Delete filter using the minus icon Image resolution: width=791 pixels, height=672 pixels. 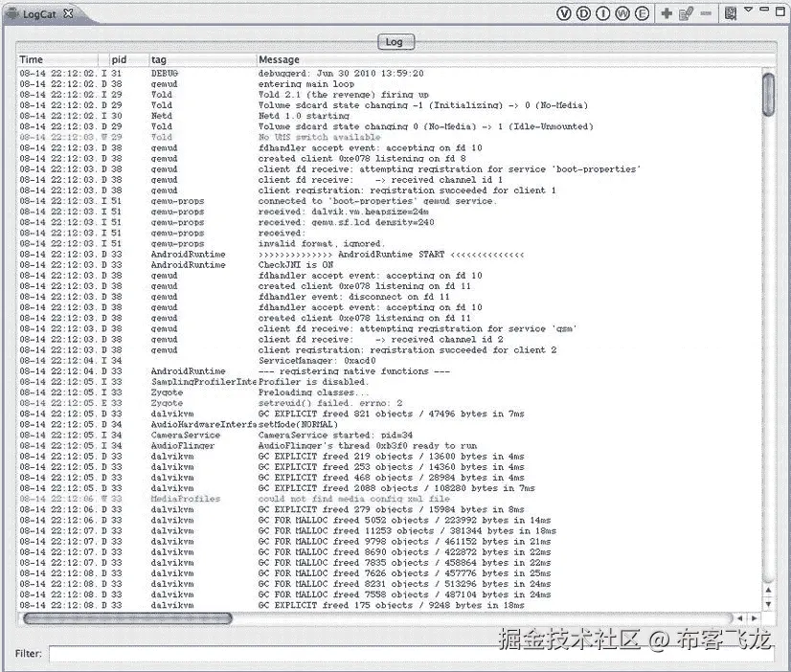click(x=707, y=13)
